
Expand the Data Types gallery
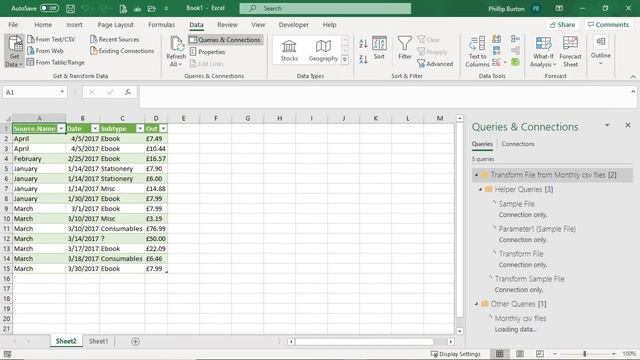click(x=345, y=60)
